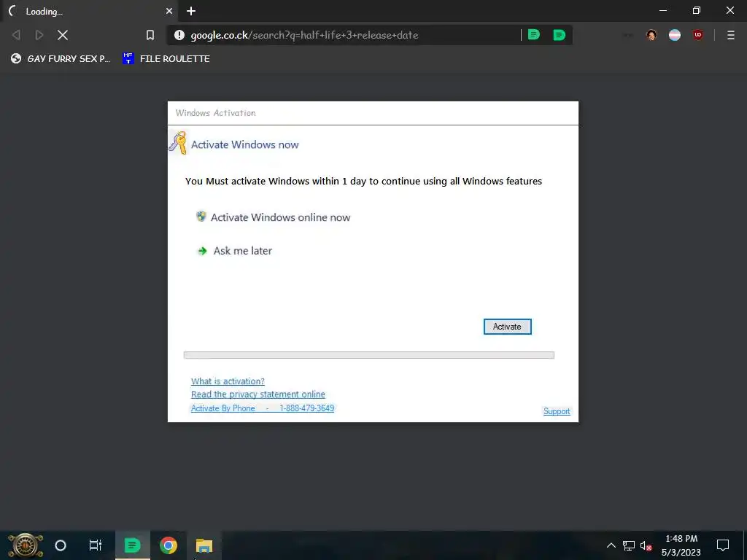Open the Support link
Image resolution: width=747 pixels, height=560 pixels.
557,411
